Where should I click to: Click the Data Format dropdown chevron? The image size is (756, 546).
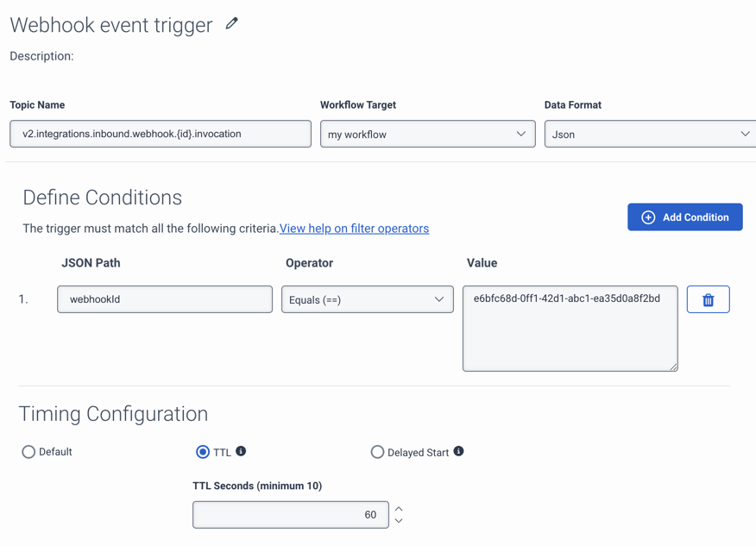744,134
